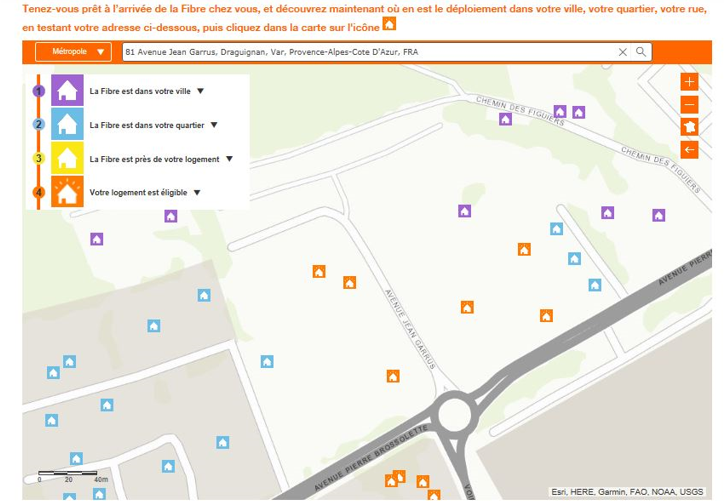Zoom in the map with the plus button

coord(689,82)
